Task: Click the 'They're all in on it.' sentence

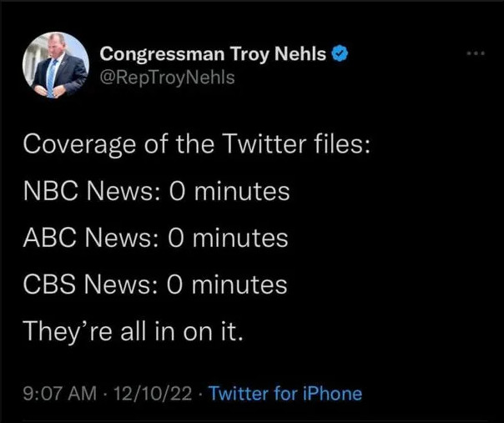Action: click(x=134, y=332)
